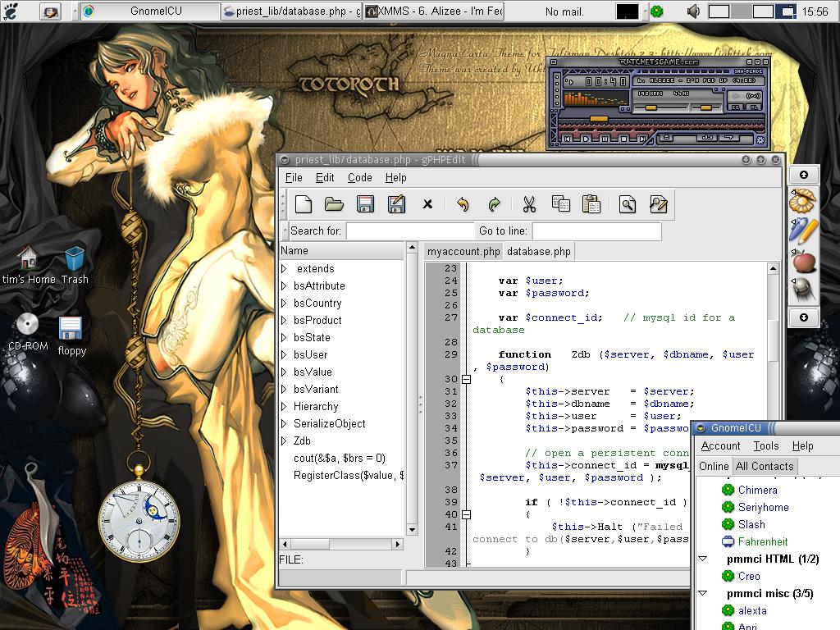Click the Go to line input field
This screenshot has width=840, height=630.
[597, 231]
